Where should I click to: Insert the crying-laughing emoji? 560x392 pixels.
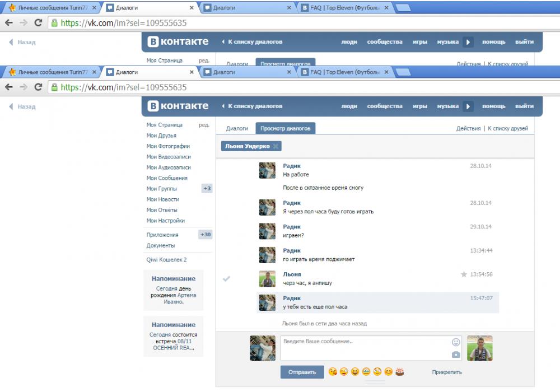coord(366,372)
